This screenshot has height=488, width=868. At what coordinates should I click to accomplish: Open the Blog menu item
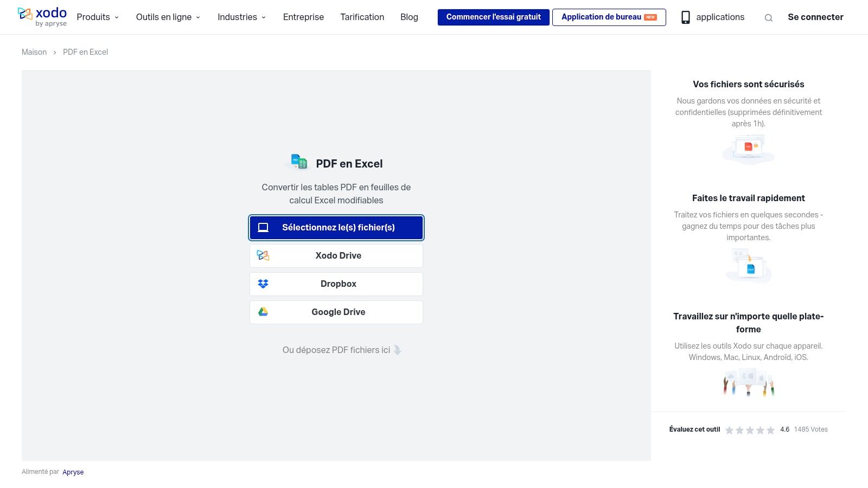409,17
